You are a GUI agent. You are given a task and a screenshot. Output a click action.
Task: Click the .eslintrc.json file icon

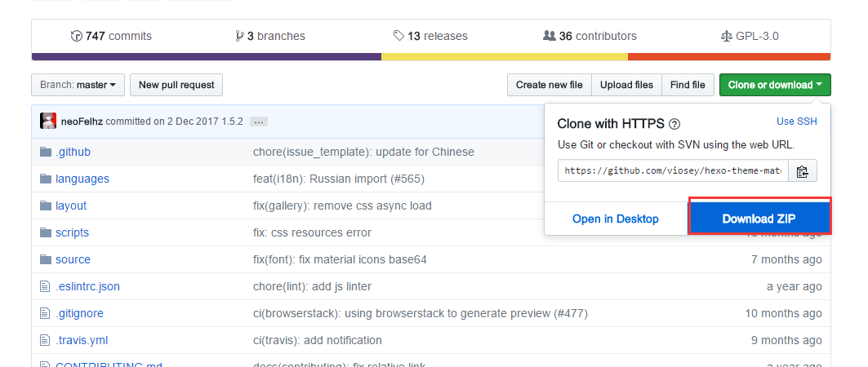point(46,286)
